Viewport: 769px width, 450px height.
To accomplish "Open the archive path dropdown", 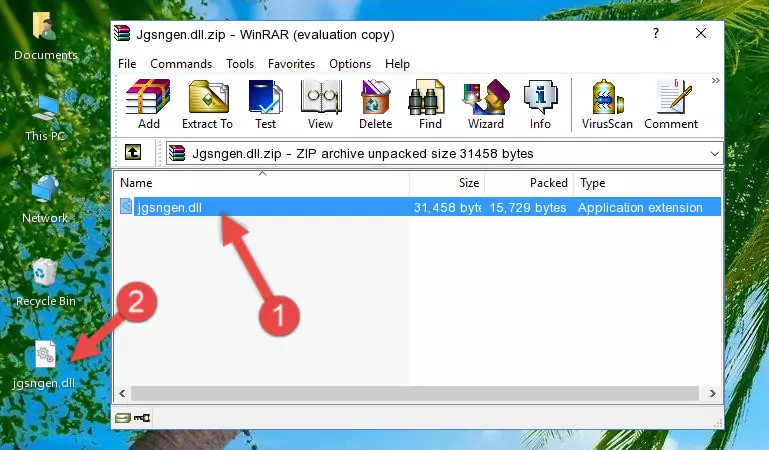I will click(715, 153).
